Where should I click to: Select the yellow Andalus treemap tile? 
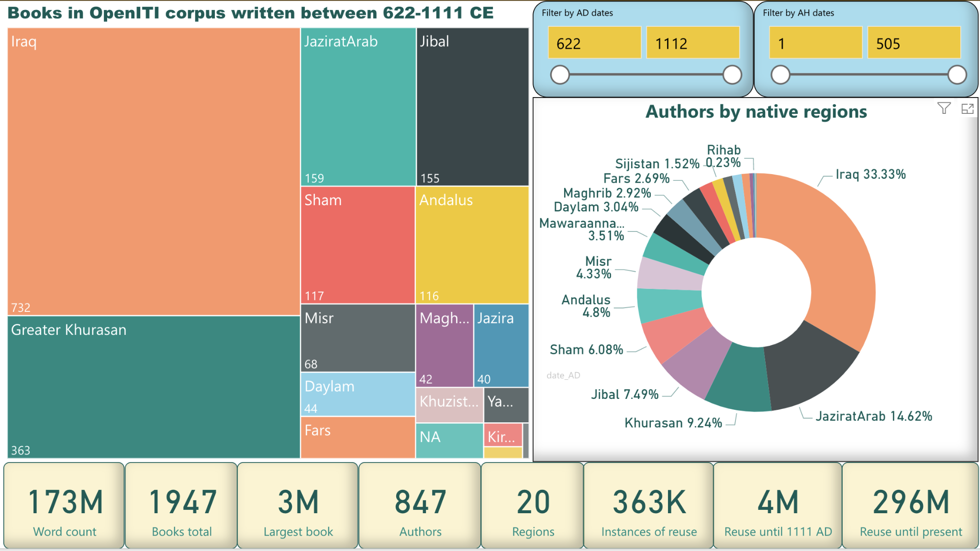click(472, 245)
